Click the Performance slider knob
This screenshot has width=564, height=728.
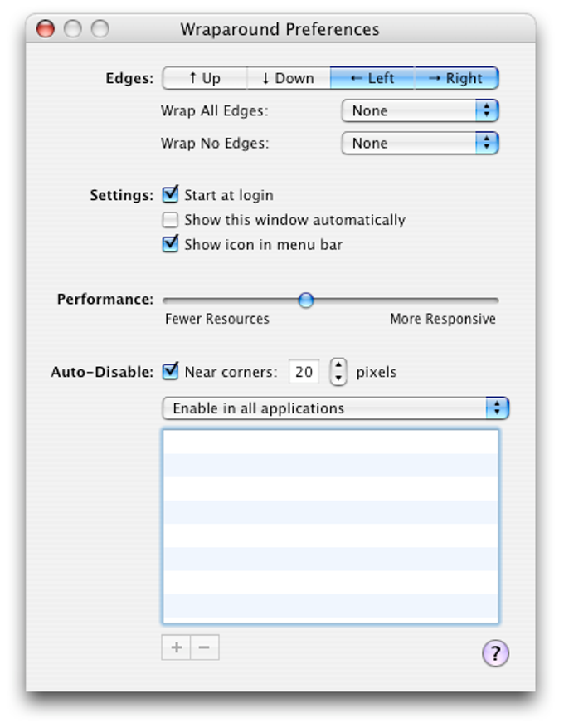(306, 300)
